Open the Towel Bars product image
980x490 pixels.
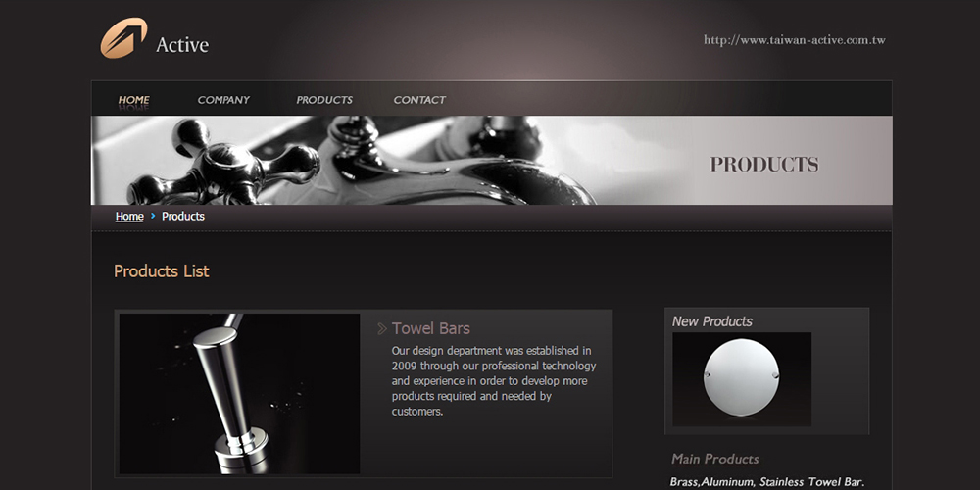239,394
